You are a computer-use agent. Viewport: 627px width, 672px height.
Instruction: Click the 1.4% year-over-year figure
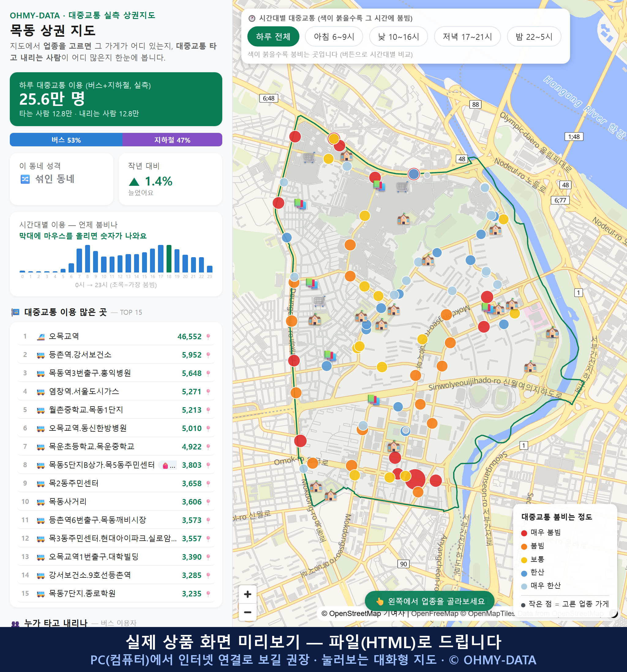click(x=159, y=182)
